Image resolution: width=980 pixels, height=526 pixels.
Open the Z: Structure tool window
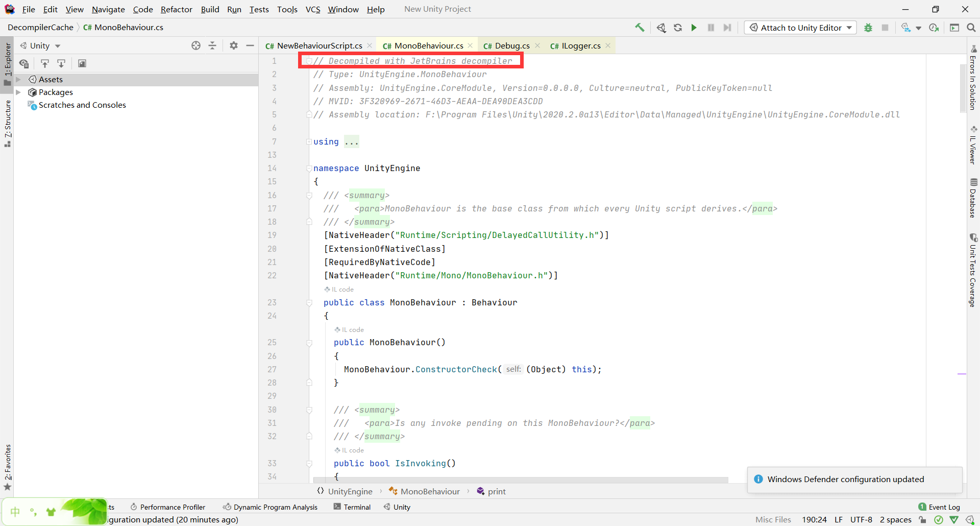pos(7,124)
